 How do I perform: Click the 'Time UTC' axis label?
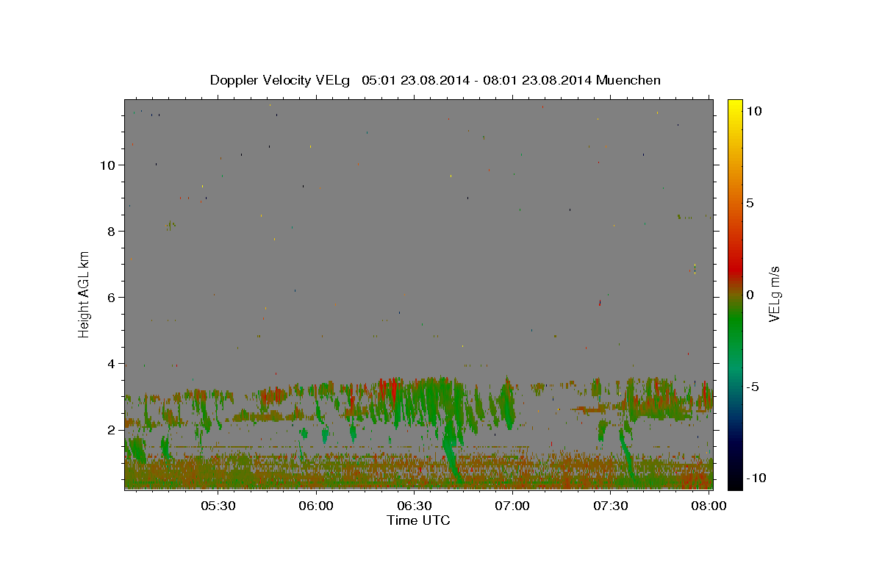pos(418,520)
